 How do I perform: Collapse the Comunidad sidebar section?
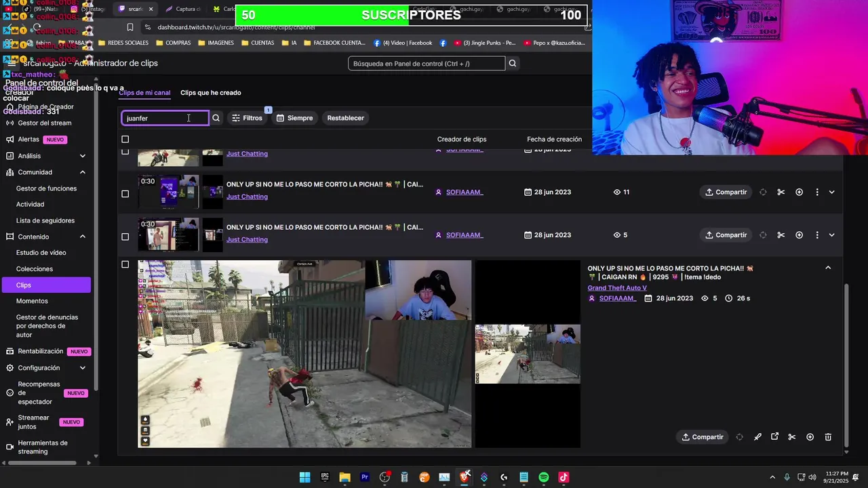point(83,172)
